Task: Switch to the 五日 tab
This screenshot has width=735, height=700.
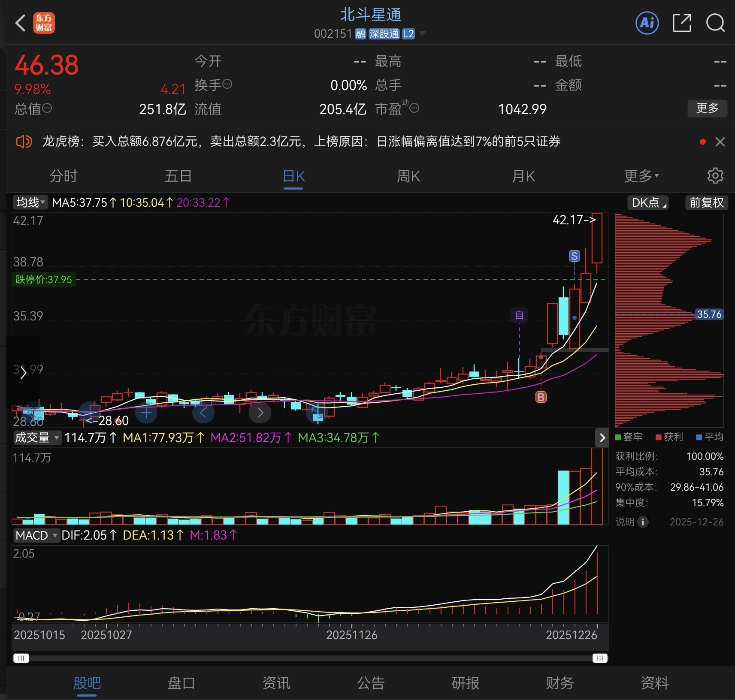Action: pos(178,176)
